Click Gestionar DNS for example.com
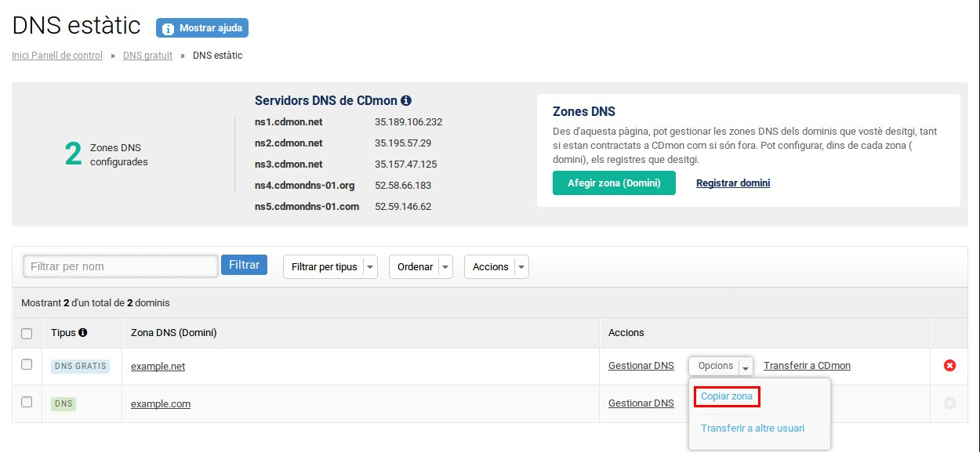The width and height of the screenshot is (980, 452). tap(641, 403)
